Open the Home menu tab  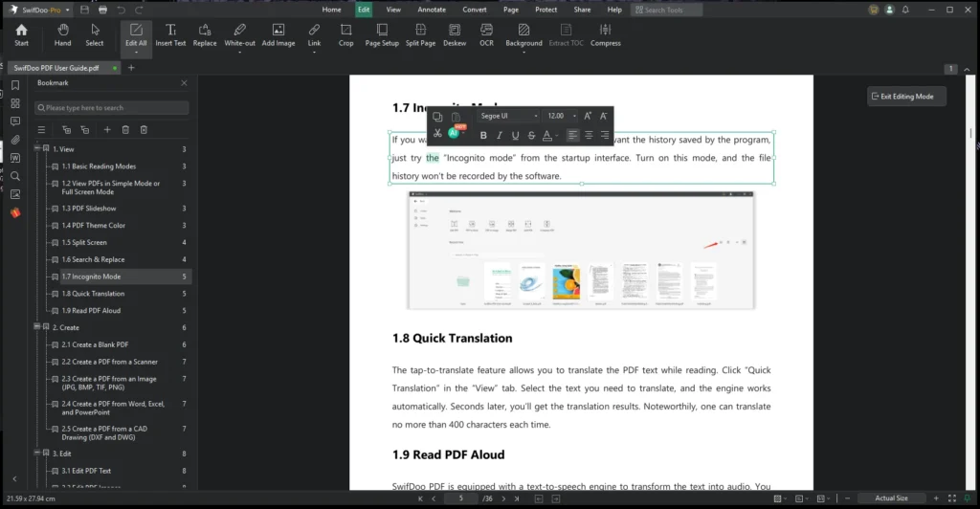pyautogui.click(x=331, y=10)
